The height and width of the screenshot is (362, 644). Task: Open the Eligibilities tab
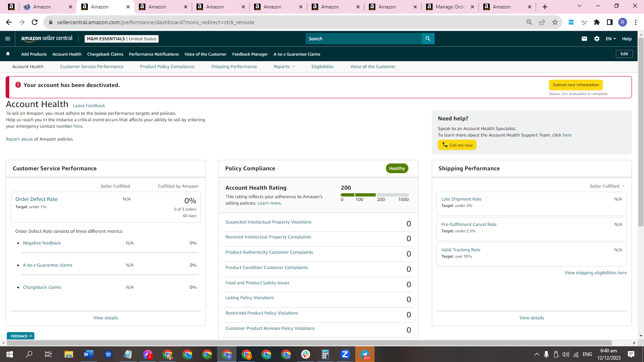pos(323,66)
